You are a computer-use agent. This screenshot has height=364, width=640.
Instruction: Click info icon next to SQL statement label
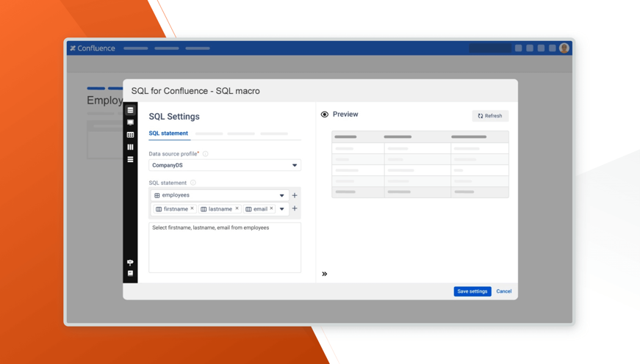tap(193, 183)
